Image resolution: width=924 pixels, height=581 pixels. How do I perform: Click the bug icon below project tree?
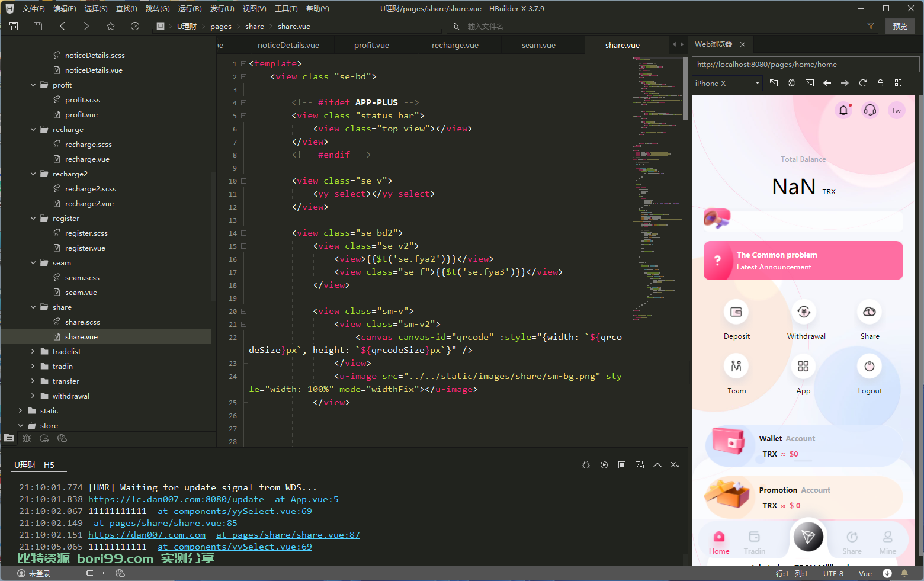pyautogui.click(x=27, y=438)
